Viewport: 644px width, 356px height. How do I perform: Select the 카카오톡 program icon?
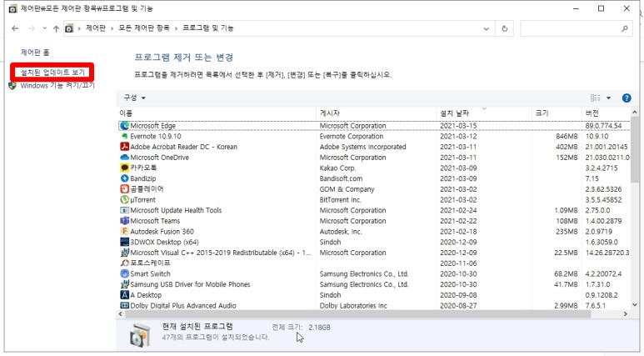point(124,168)
